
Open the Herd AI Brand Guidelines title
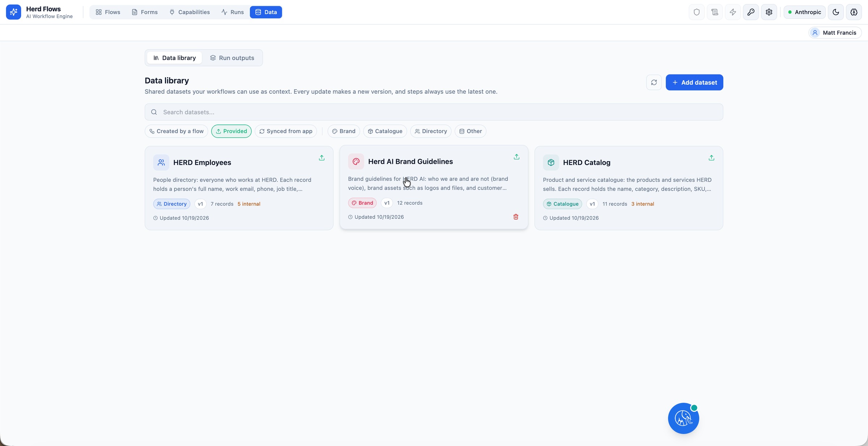[410, 161]
